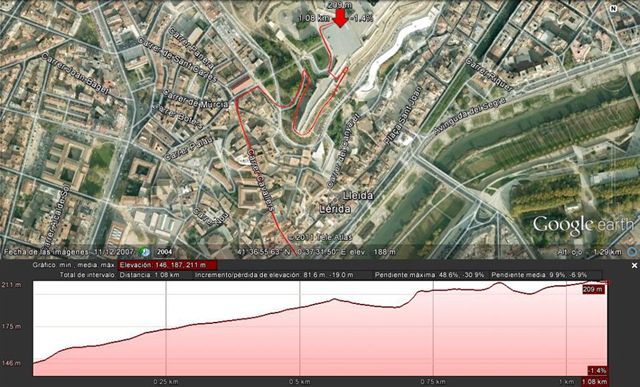Click the historical imagery clock icon

pyautogui.click(x=145, y=252)
